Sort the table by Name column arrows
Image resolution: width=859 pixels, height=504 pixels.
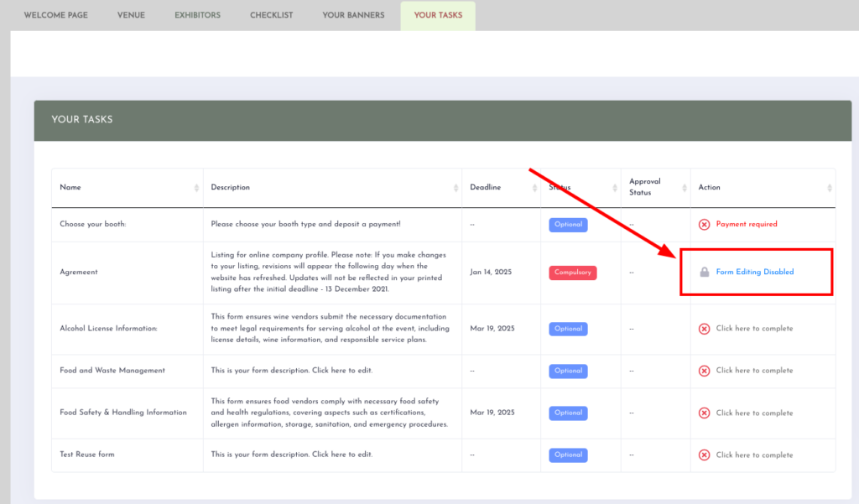coord(197,188)
